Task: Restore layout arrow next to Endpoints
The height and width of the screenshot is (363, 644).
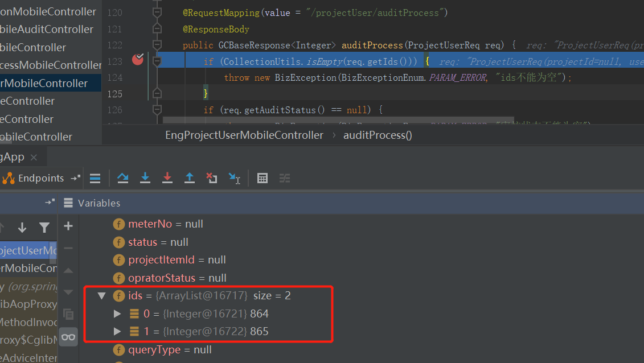Action: (75, 178)
